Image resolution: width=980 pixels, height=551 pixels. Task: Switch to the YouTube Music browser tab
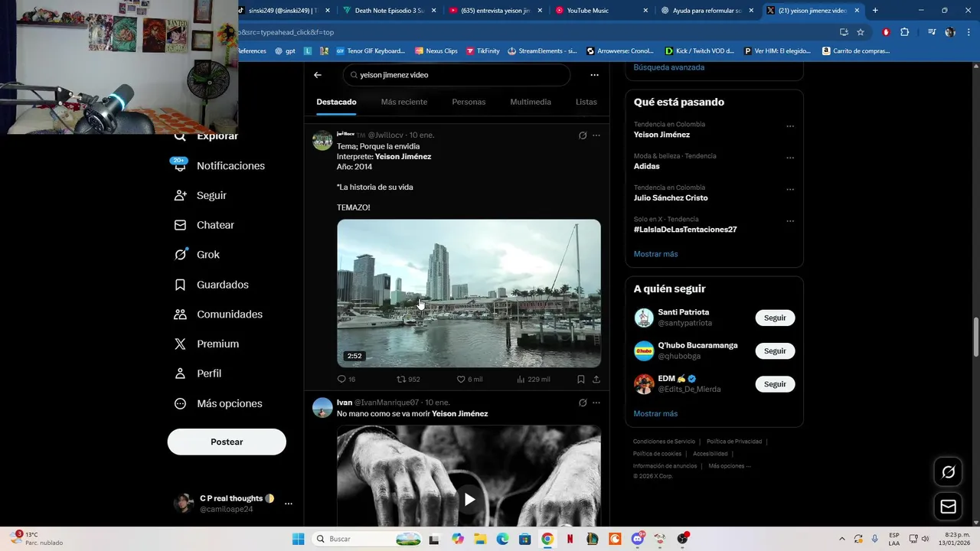(602, 11)
